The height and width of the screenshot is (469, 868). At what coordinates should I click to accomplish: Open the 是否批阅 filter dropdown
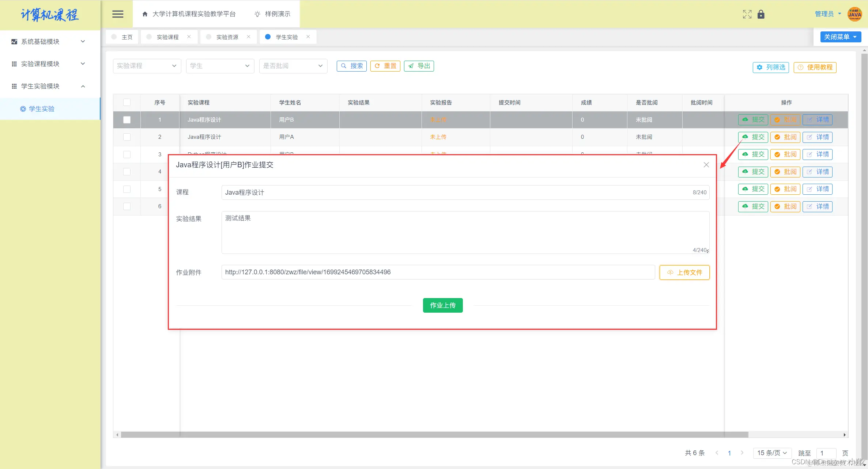pos(293,66)
